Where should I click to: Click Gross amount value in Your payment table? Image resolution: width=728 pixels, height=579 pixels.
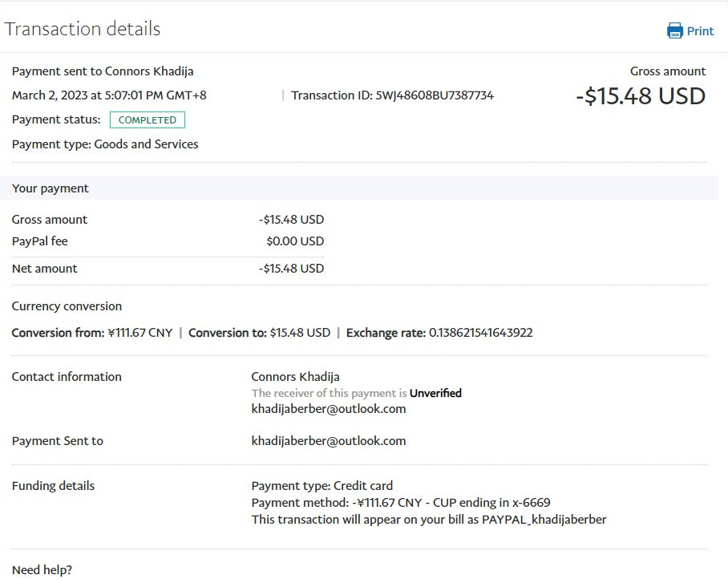[x=292, y=219]
